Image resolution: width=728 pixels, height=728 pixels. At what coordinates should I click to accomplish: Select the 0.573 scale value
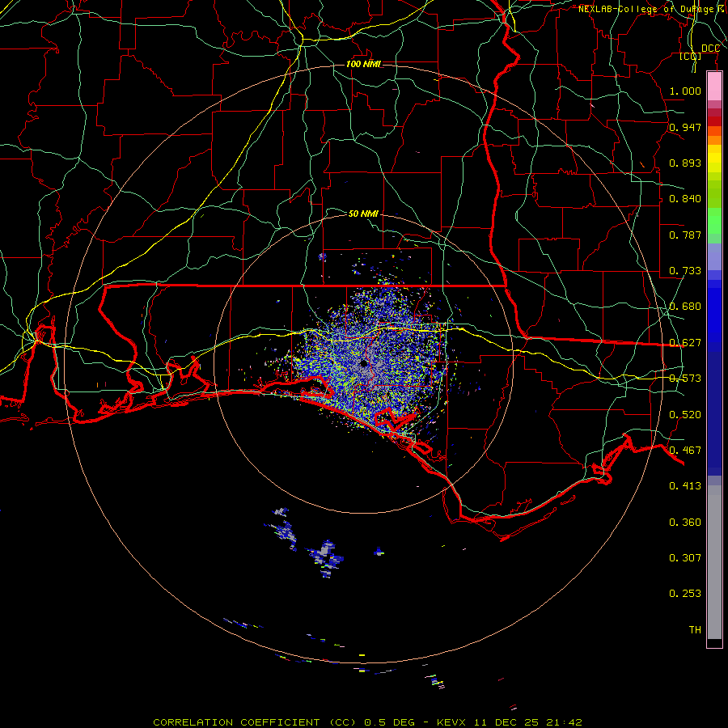point(685,379)
